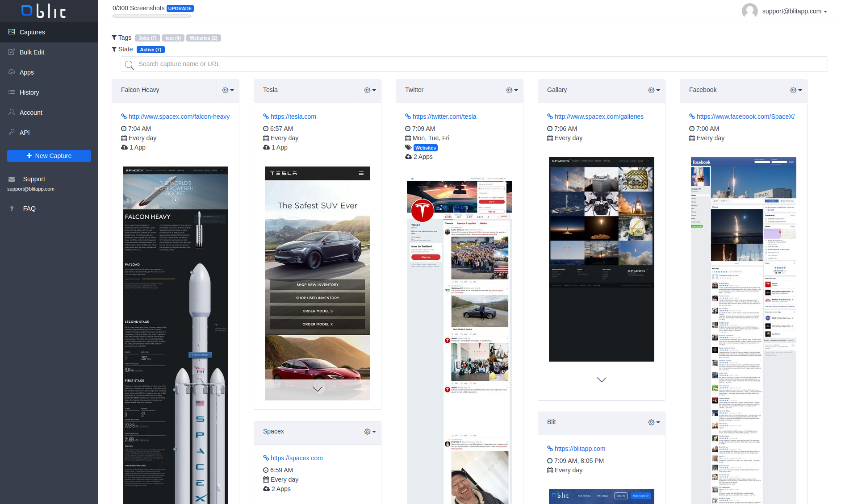This screenshot has height=504, width=841.
Task: Toggle the Active (7) state filter
Action: [x=151, y=49]
